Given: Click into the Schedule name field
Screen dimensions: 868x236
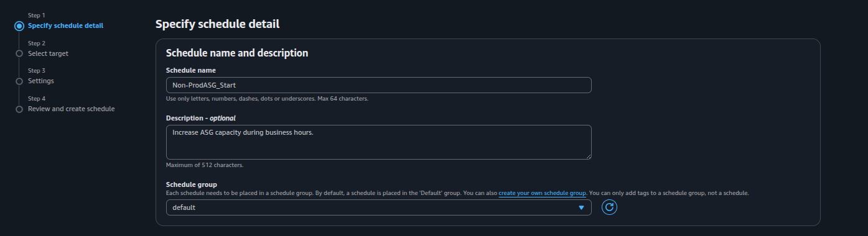Looking at the screenshot, I should (x=378, y=85).
